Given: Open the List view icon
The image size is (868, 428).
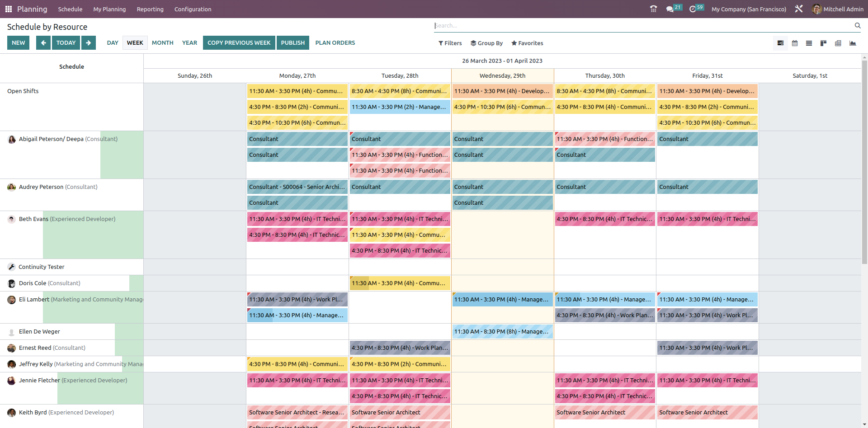Looking at the screenshot, I should [809, 43].
